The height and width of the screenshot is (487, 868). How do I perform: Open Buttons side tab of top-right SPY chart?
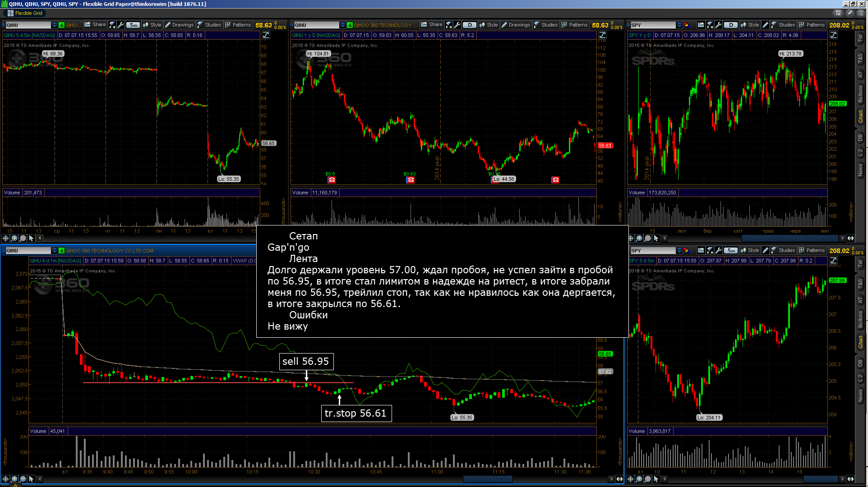coord(860,93)
